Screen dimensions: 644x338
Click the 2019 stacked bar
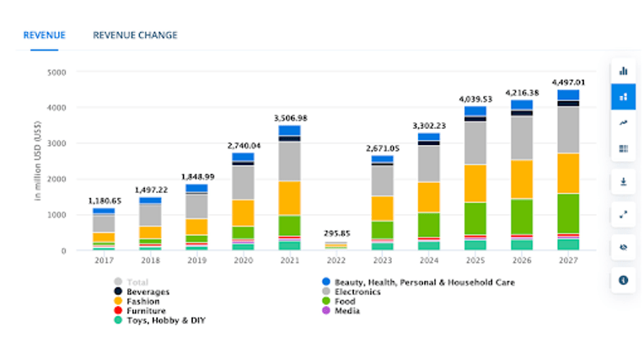point(196,217)
